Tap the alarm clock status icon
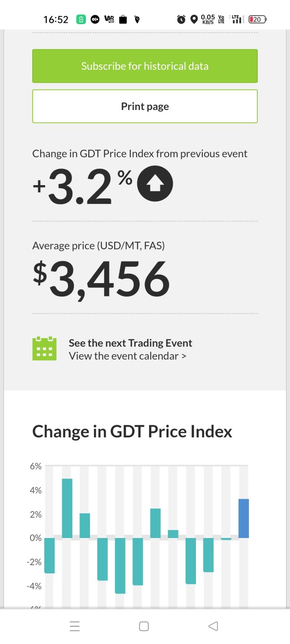The height and width of the screenshot is (644, 290). tap(181, 19)
